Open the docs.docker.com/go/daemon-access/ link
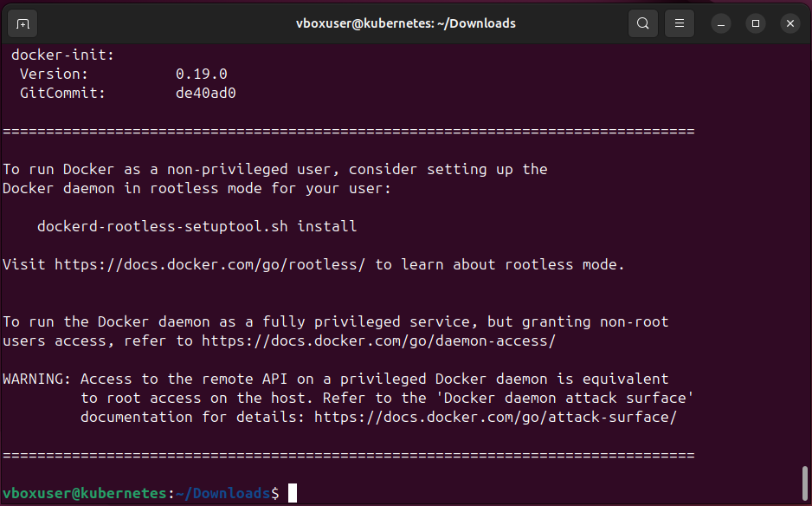The height and width of the screenshot is (506, 812). point(378,341)
